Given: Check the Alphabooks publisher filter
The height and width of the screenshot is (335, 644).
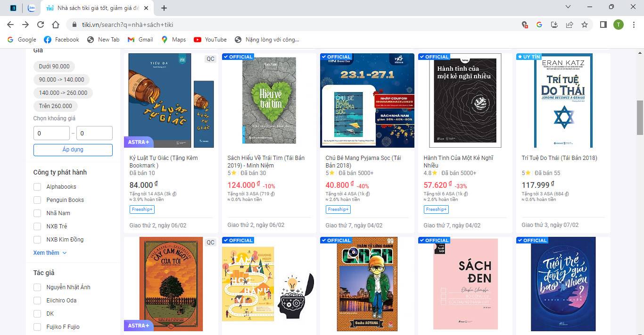Looking at the screenshot, I should [37, 187].
